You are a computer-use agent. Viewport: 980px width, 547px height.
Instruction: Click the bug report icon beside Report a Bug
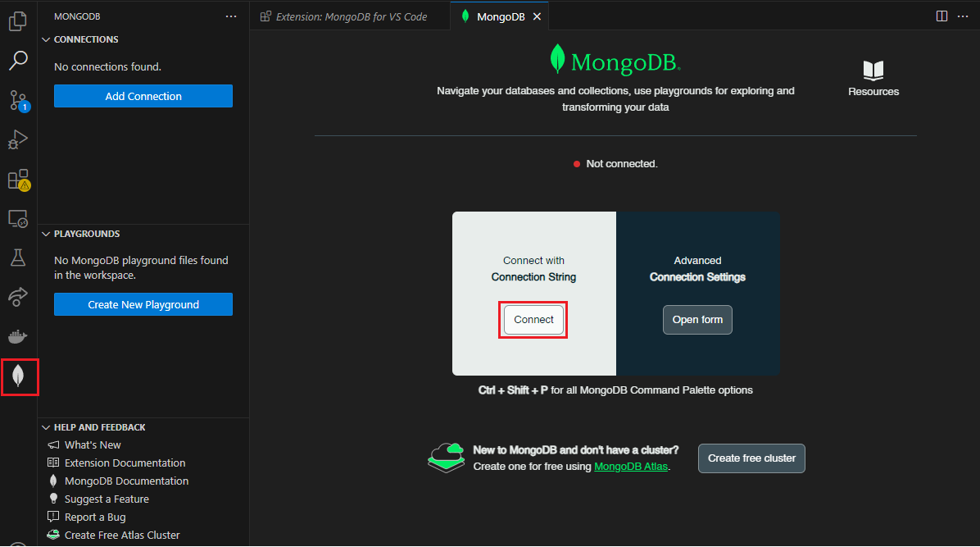53,517
